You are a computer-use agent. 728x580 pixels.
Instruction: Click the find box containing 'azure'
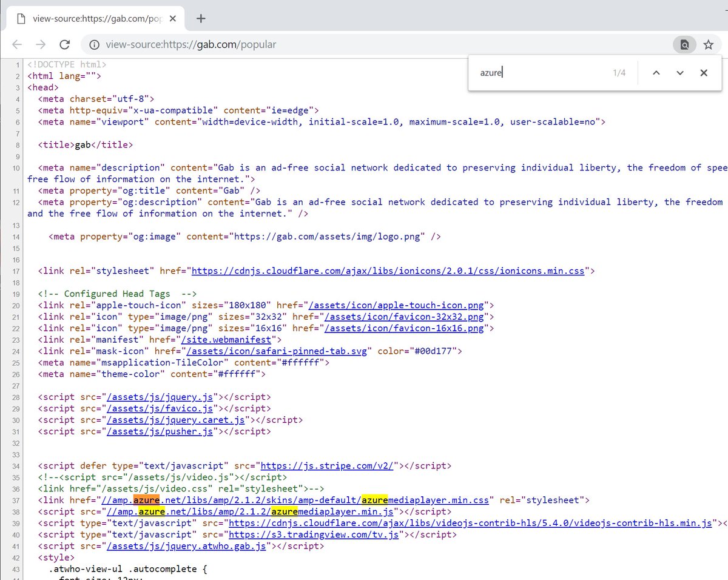pyautogui.click(x=540, y=73)
